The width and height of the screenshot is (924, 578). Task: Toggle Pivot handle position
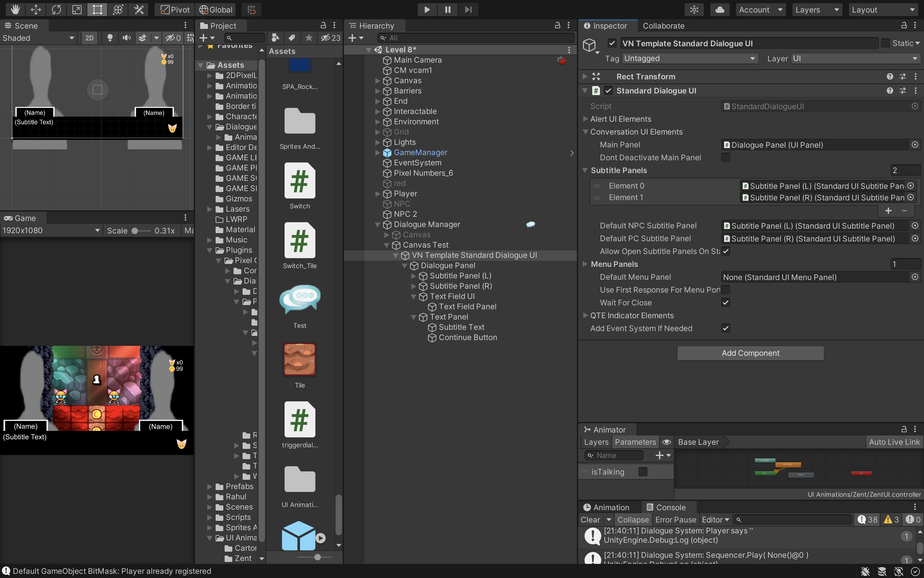175,10
